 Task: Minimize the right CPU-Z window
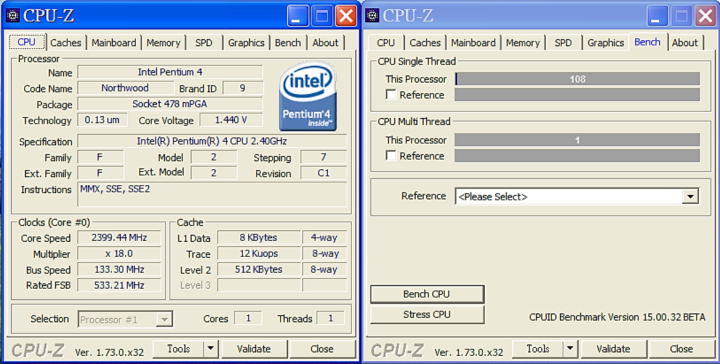[658, 16]
